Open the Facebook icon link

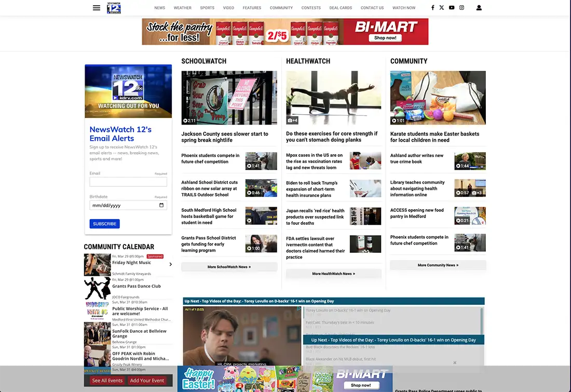[x=432, y=8]
